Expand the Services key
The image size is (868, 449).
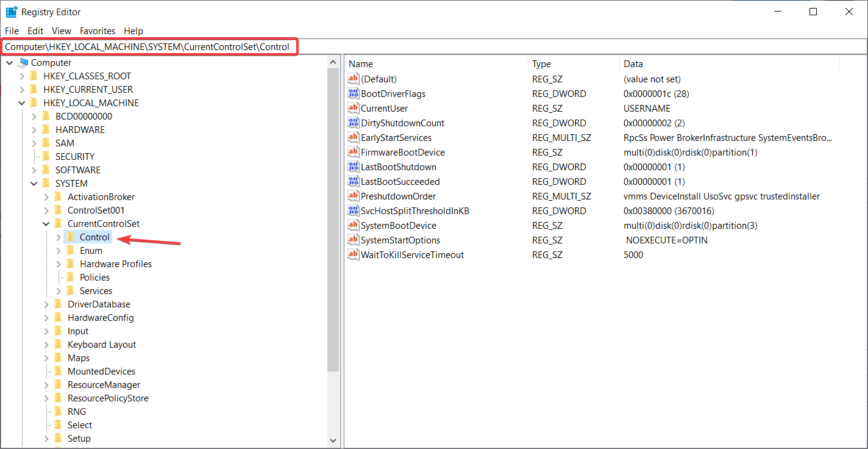click(x=59, y=290)
